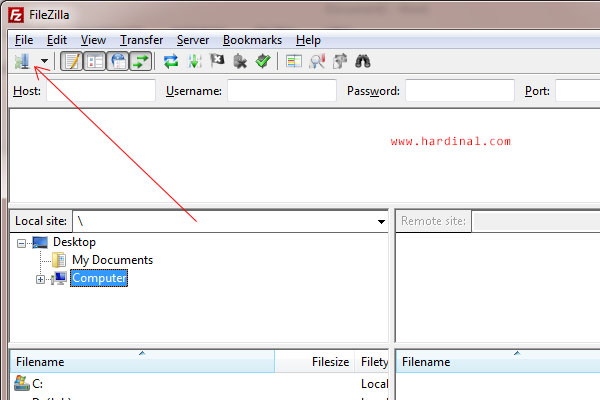Toggle remote directory tree display
The image size is (600, 400).
117,61
